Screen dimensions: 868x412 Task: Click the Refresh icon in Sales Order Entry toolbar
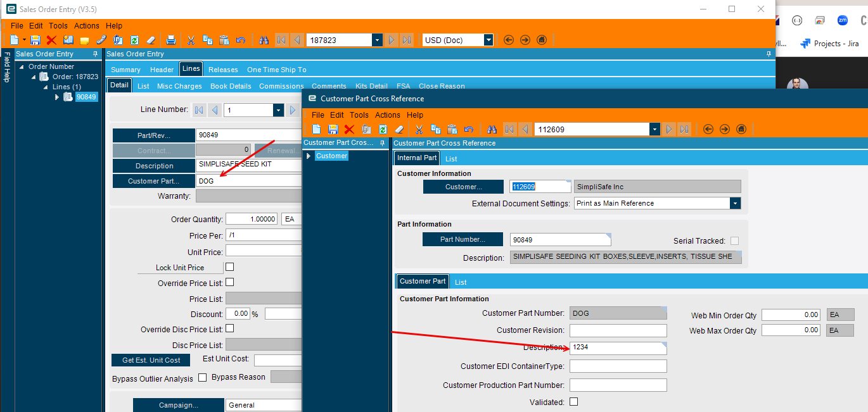tap(134, 40)
